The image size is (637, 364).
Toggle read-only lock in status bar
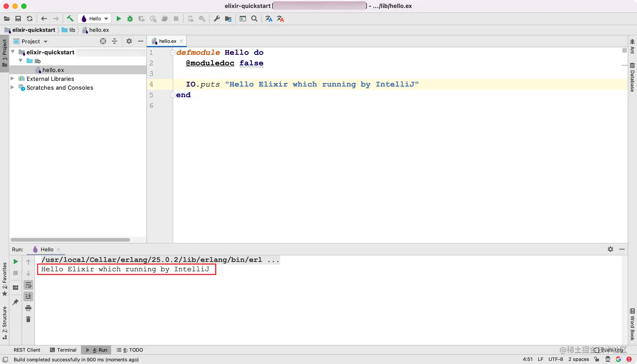click(597, 359)
